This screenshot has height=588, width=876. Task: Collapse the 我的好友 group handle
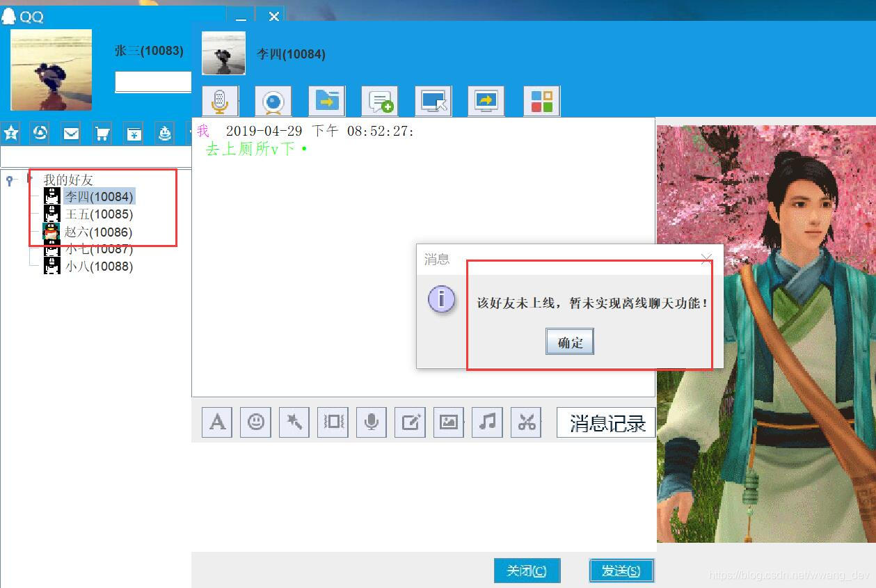(10, 180)
